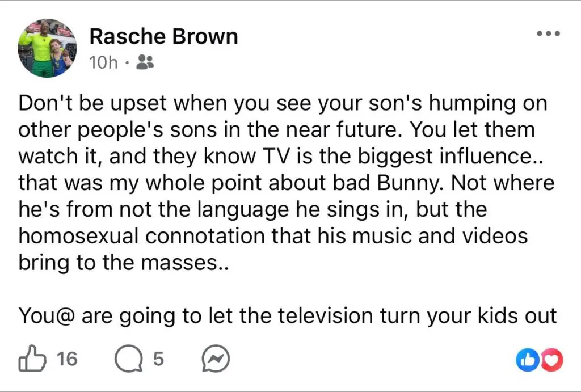
Task: View the 5 comments count
Action: coord(158,359)
